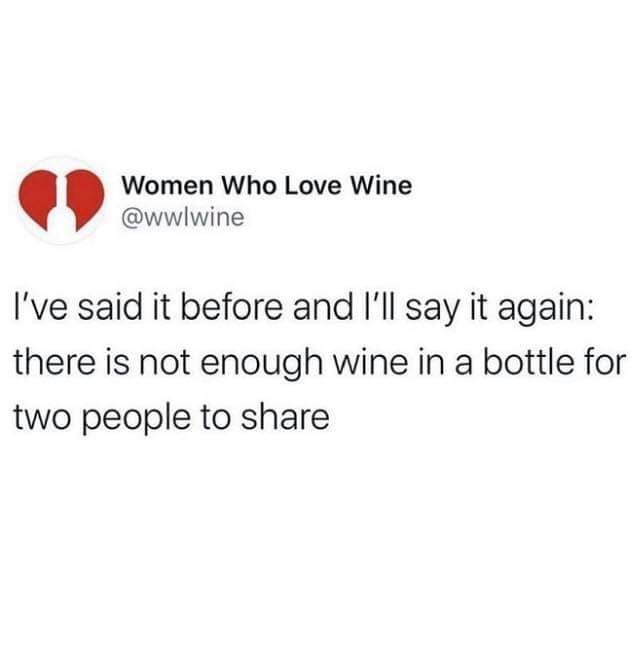Click the word "bottle" in the tweet
The image size is (640, 662).
pos(528,362)
